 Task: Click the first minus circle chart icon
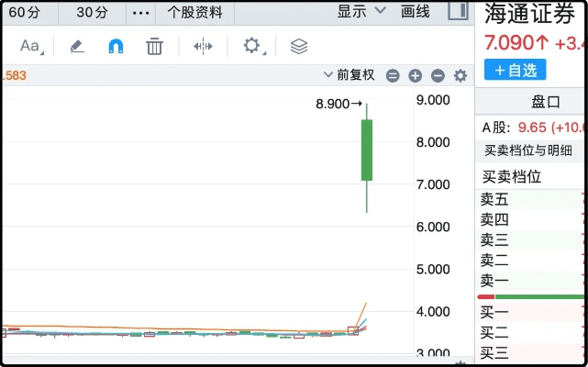[393, 76]
